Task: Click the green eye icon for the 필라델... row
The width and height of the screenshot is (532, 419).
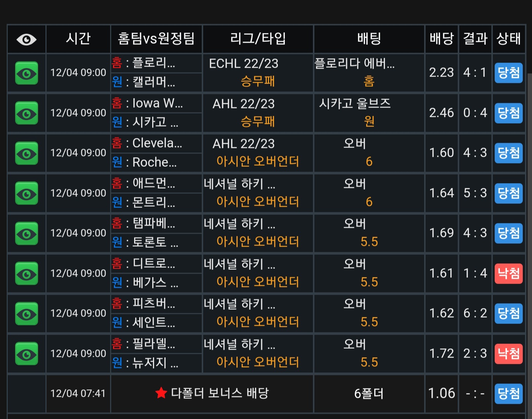Action: click(x=27, y=354)
